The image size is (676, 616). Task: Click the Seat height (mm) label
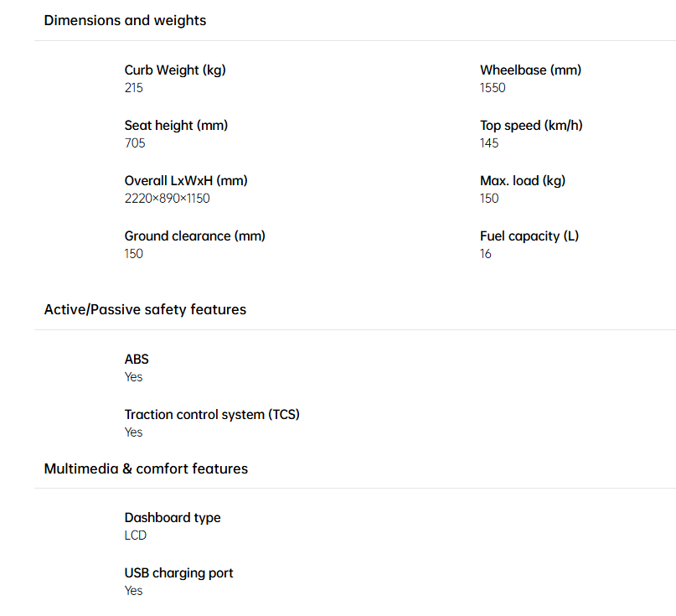tap(176, 126)
